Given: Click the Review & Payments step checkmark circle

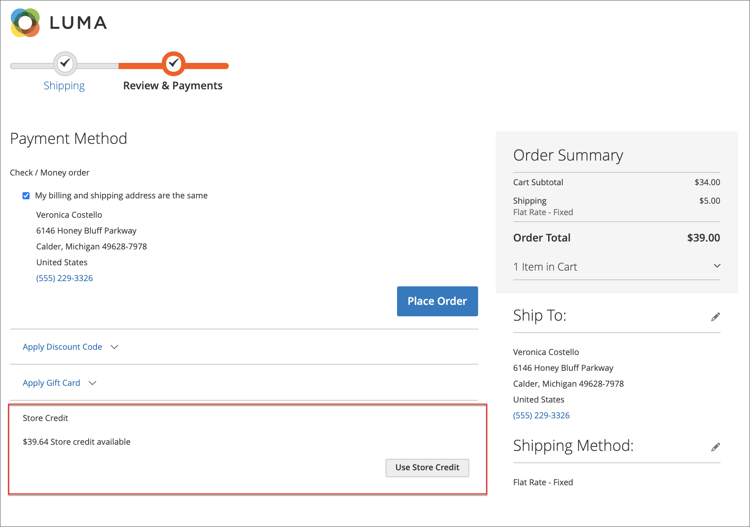Looking at the screenshot, I should point(173,63).
